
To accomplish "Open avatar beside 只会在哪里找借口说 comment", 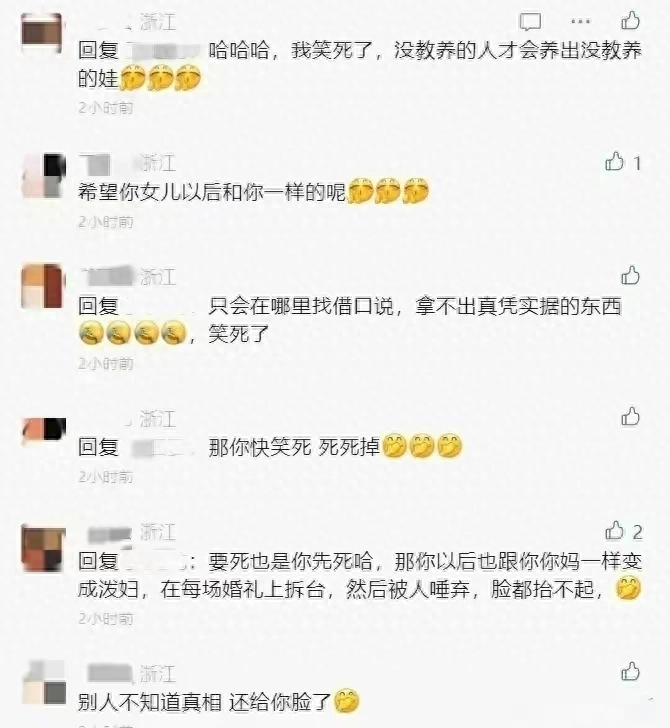I will click(42, 285).
